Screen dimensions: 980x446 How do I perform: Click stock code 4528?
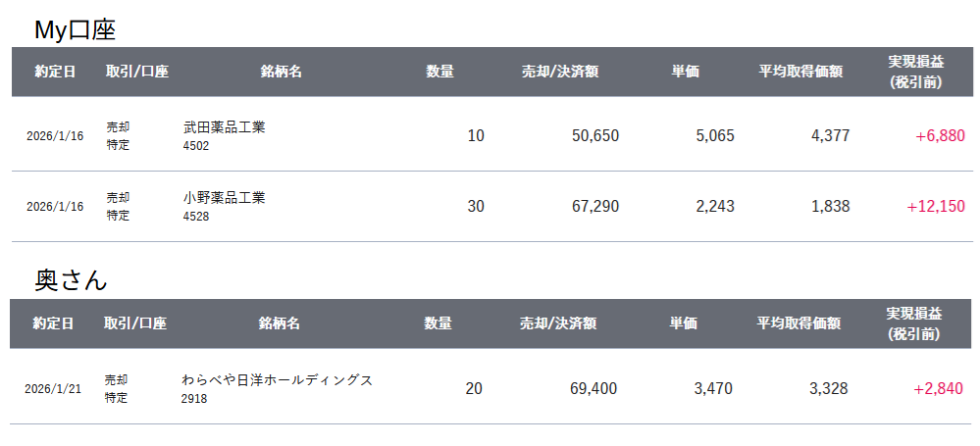pos(196,217)
